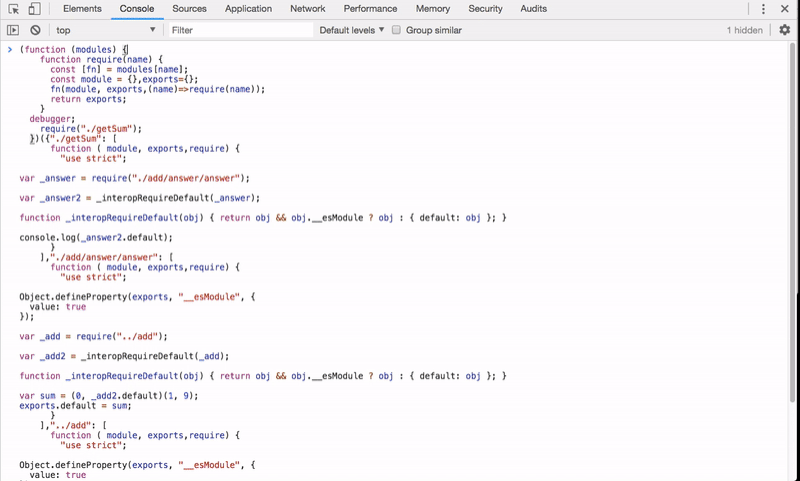Open the Audits tab
800x481 pixels.
pyautogui.click(x=533, y=9)
